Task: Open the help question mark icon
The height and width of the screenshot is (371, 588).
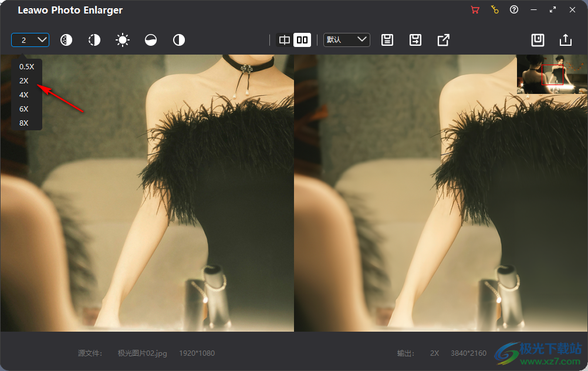Action: (514, 10)
